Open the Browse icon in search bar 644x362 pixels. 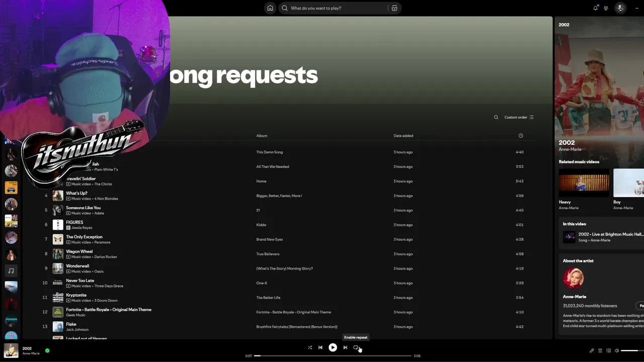pyautogui.click(x=394, y=8)
